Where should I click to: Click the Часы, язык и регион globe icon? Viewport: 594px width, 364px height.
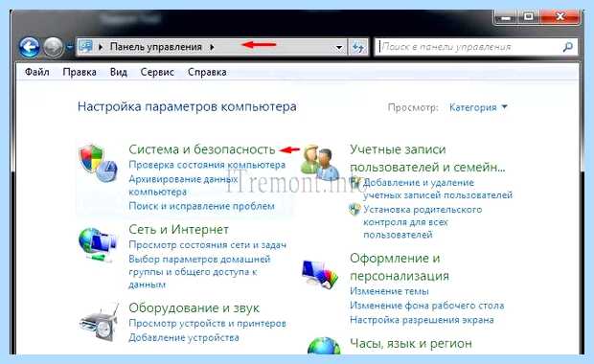tap(324, 346)
